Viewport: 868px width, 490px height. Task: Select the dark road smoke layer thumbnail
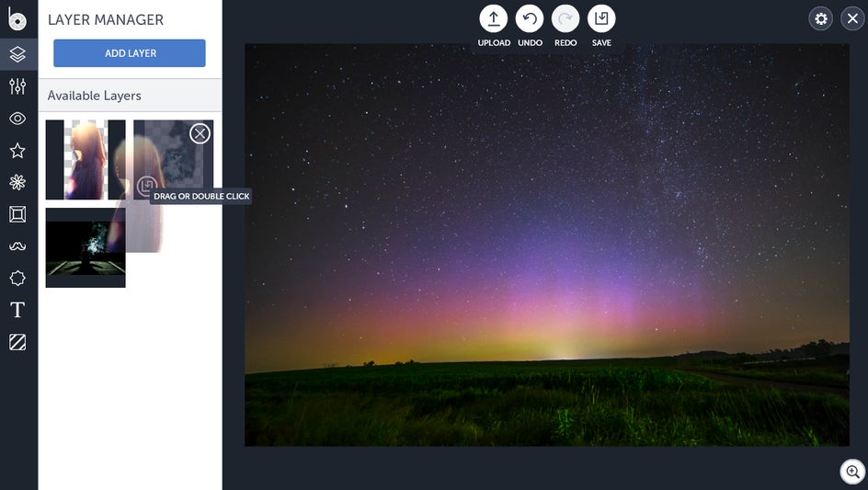coord(86,247)
